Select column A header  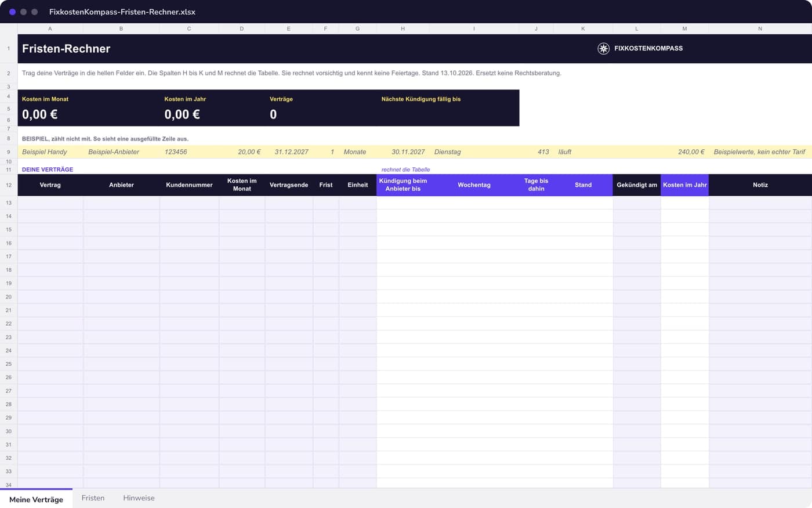click(x=50, y=28)
